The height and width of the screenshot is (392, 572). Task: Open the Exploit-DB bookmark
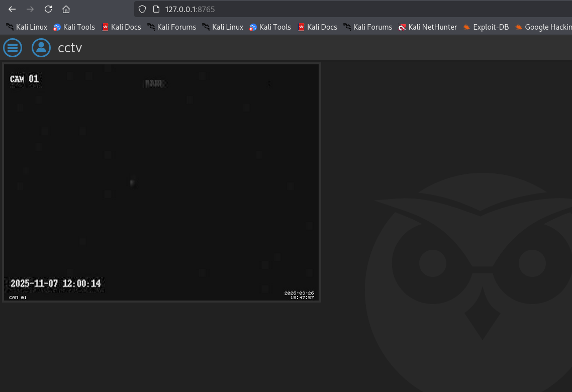(486, 27)
